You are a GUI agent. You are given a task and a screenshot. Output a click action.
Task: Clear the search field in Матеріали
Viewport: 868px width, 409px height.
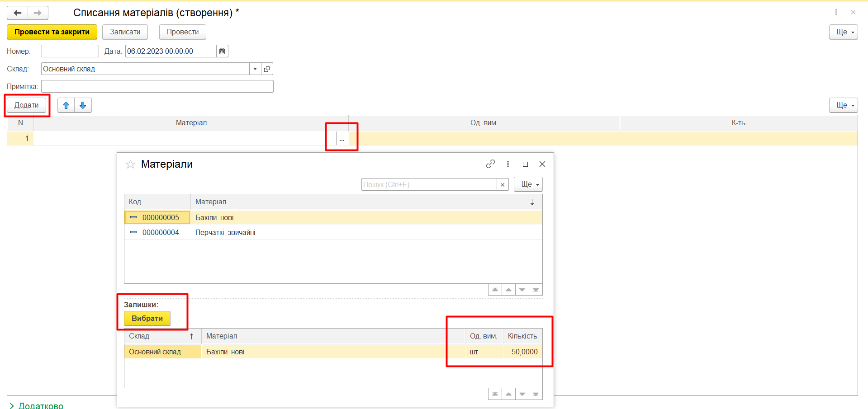click(x=502, y=184)
